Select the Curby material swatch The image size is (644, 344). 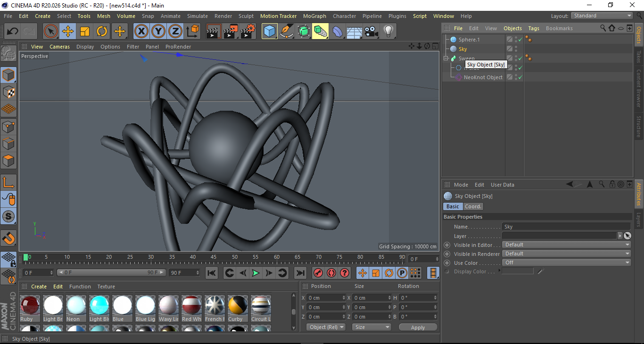[238, 305]
